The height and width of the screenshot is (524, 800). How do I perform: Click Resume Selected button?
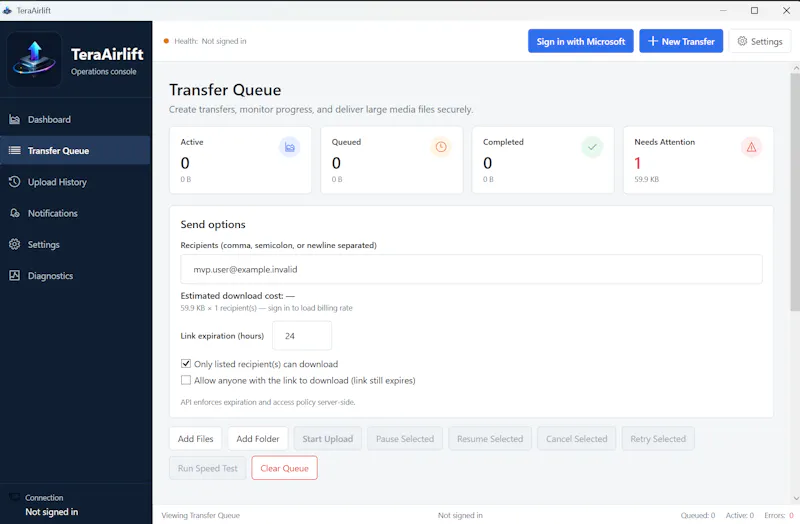coord(490,439)
